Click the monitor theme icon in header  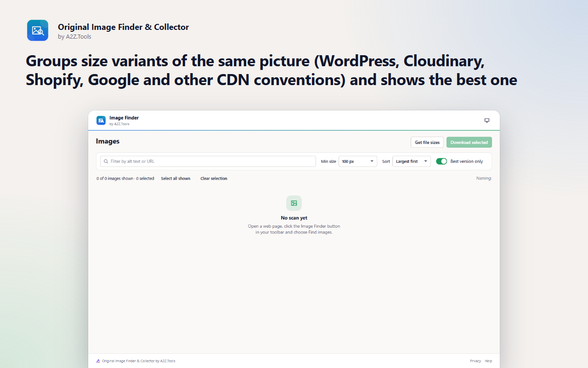(487, 121)
